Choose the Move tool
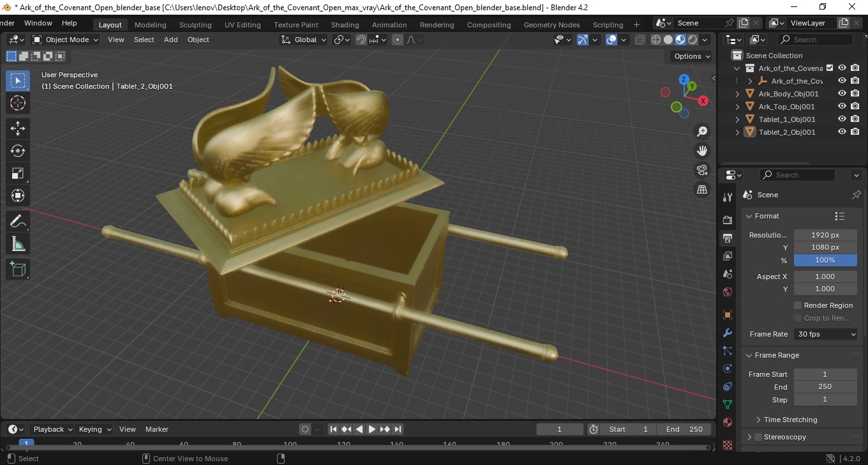 tap(18, 128)
